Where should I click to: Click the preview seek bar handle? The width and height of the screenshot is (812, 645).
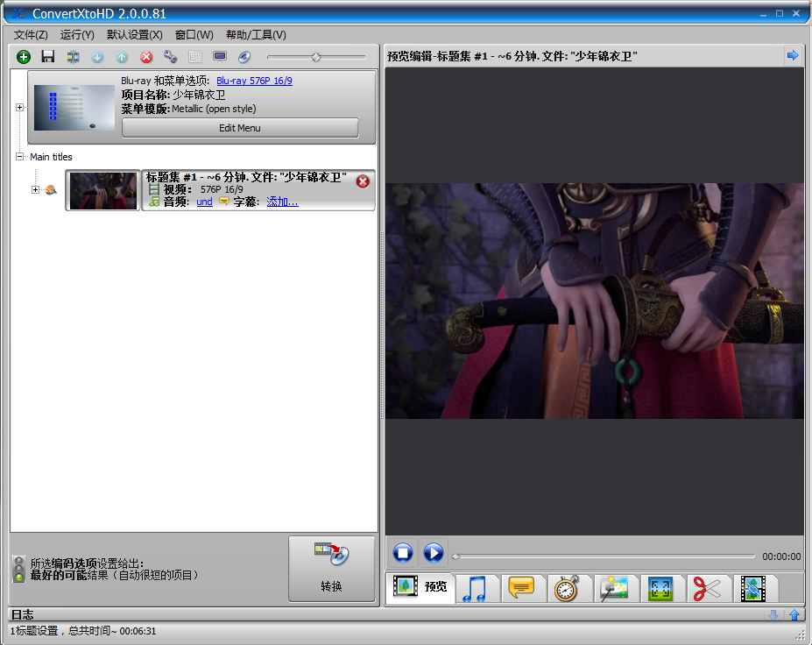coord(455,556)
